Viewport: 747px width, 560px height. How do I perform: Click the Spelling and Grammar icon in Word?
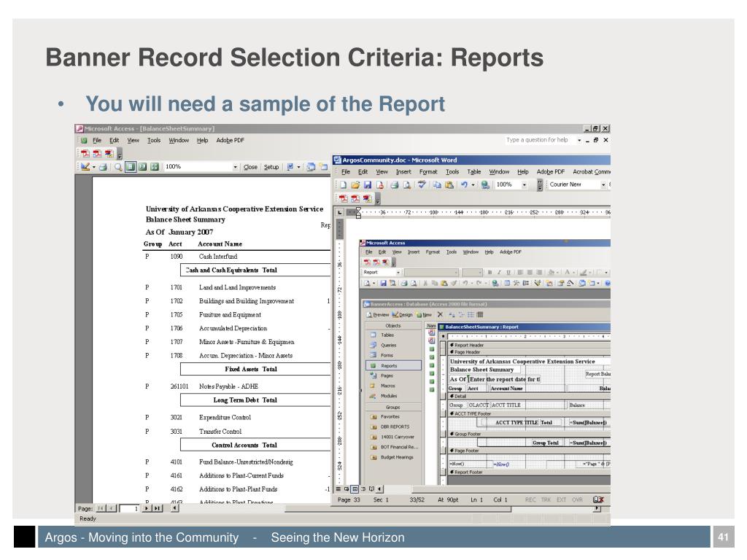[422, 184]
